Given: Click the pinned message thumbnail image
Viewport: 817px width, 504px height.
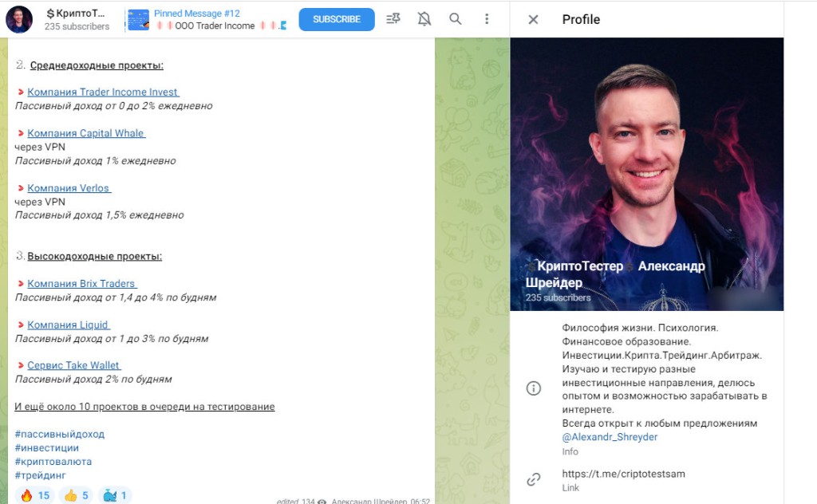Looking at the screenshot, I should tap(139, 19).
